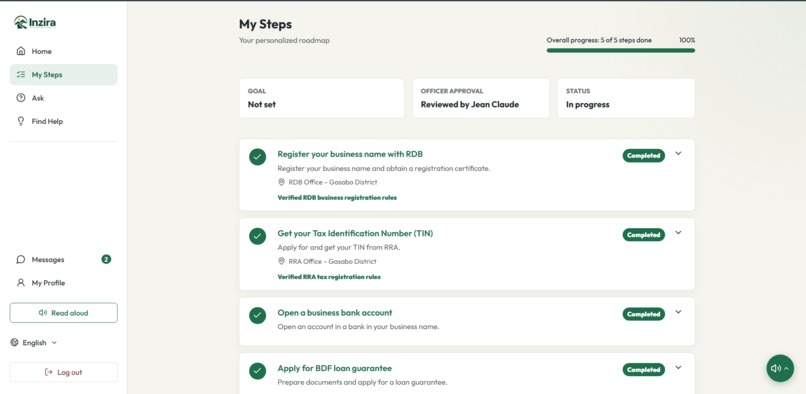This screenshot has height=394, width=806.
Task: Toggle checkmark for Open a business bank account
Action: click(258, 315)
